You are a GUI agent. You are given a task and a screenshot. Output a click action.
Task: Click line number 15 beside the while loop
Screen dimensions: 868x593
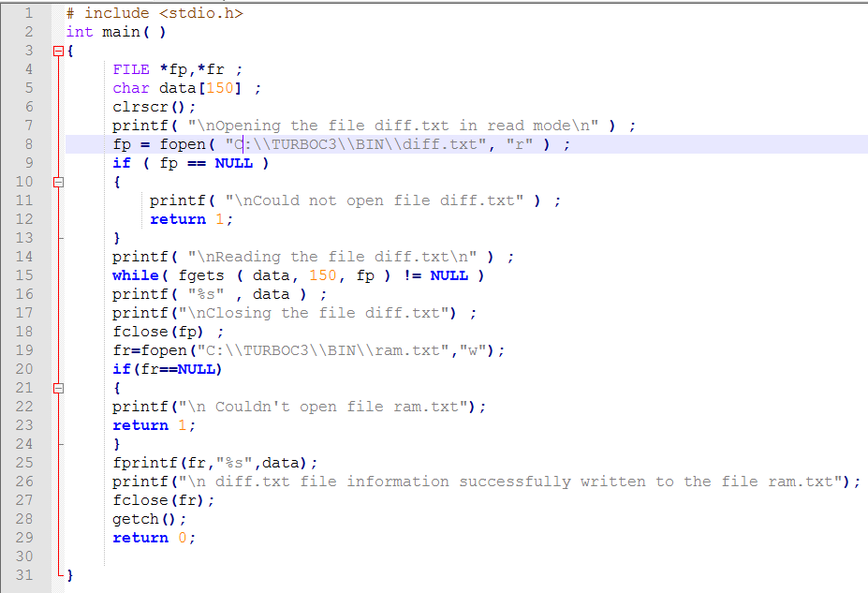click(x=28, y=274)
